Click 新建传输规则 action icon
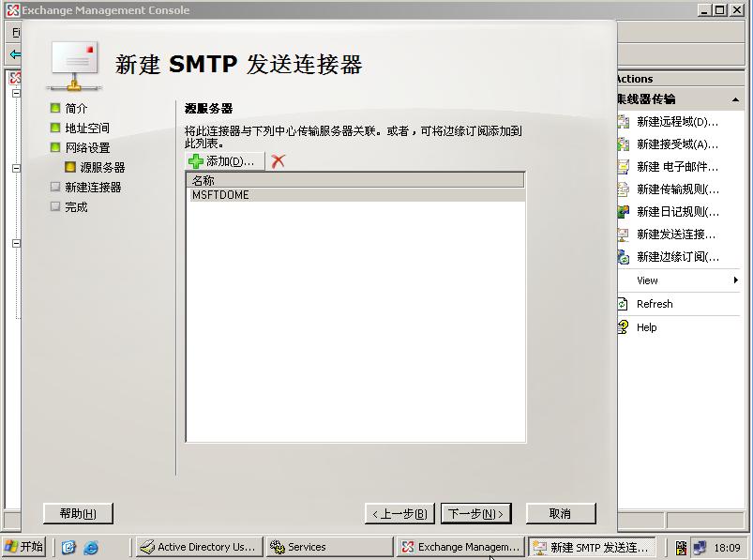The image size is (753, 560). click(x=624, y=189)
